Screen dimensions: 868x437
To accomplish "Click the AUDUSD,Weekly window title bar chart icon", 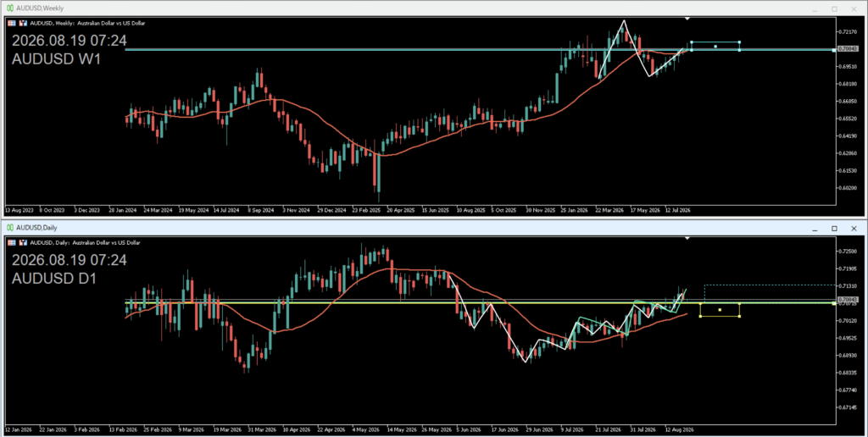I will click(x=10, y=8).
